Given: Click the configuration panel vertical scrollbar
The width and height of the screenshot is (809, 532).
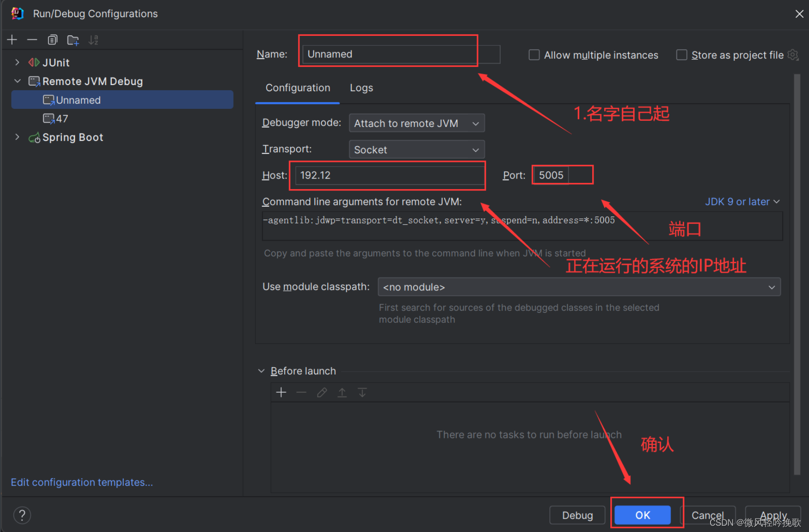Looking at the screenshot, I should [797, 275].
